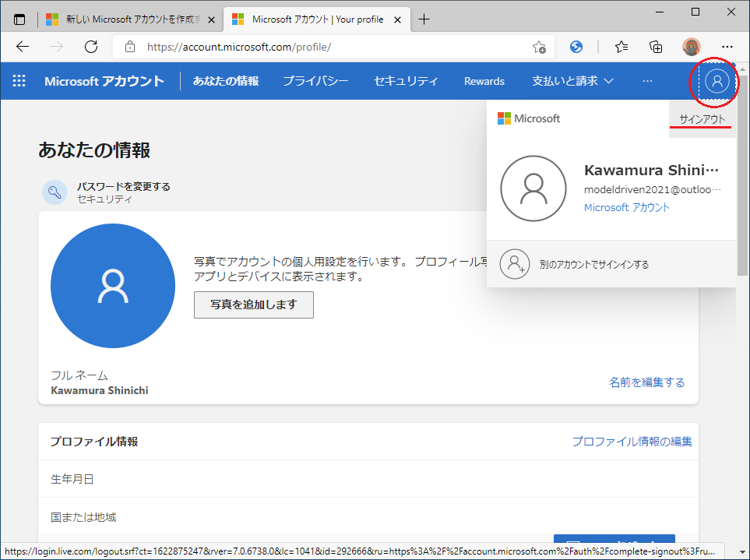
Task: View site information lock icon
Action: coord(129,47)
